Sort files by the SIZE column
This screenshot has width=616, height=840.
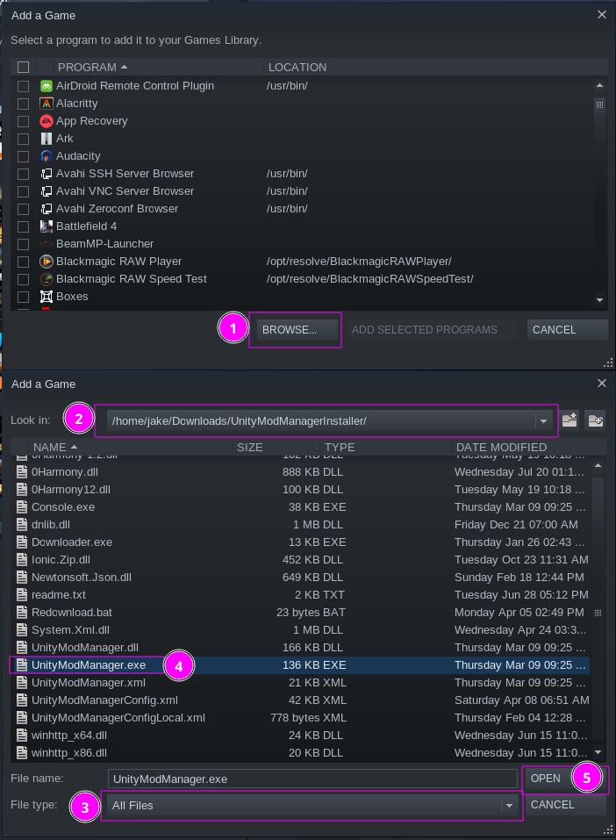point(250,448)
